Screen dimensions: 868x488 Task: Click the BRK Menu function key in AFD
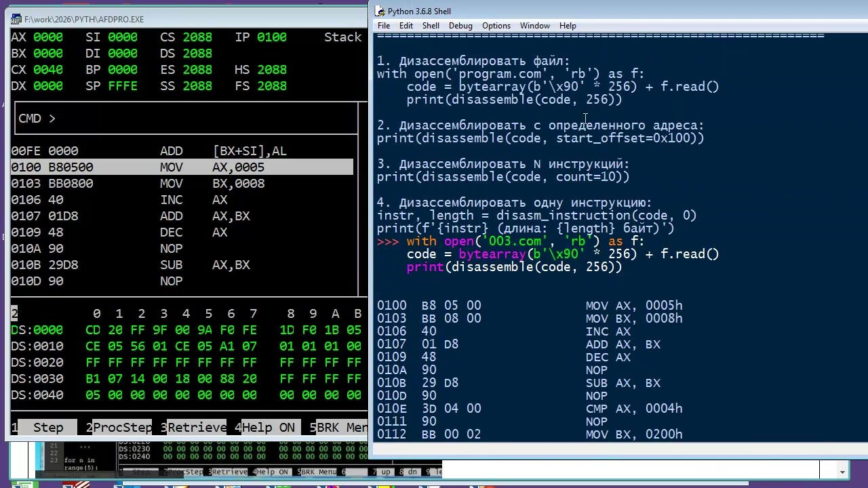click(342, 428)
